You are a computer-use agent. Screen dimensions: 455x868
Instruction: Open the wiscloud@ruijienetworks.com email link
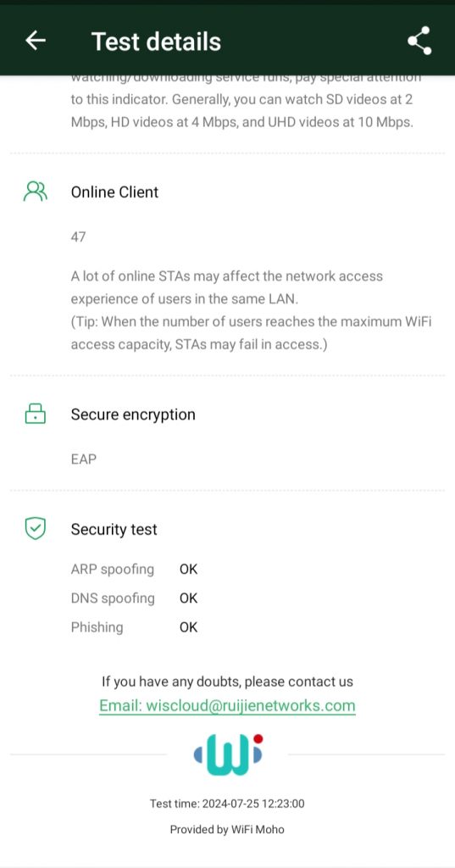click(x=227, y=706)
